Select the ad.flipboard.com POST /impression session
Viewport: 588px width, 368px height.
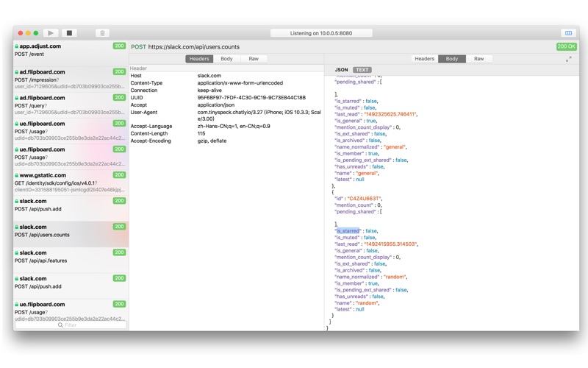click(71, 79)
